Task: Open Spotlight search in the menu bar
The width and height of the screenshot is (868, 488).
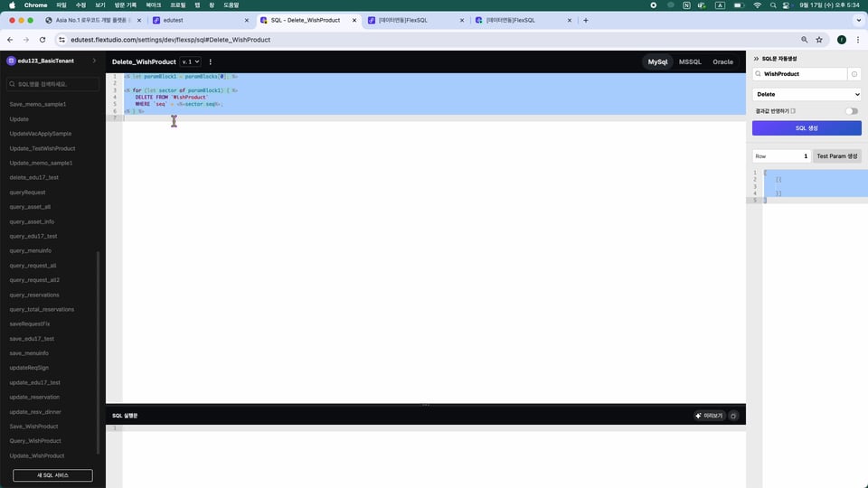Action: [773, 5]
